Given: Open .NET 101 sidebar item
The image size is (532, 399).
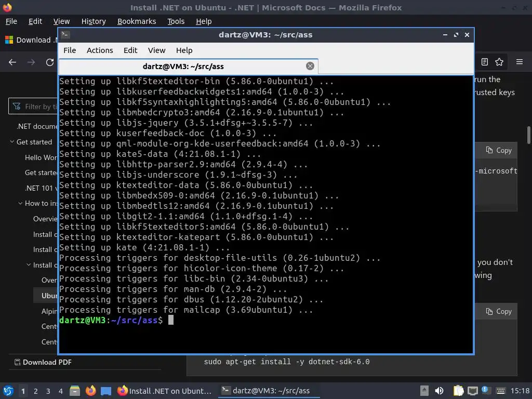Looking at the screenshot, I should point(41,188).
